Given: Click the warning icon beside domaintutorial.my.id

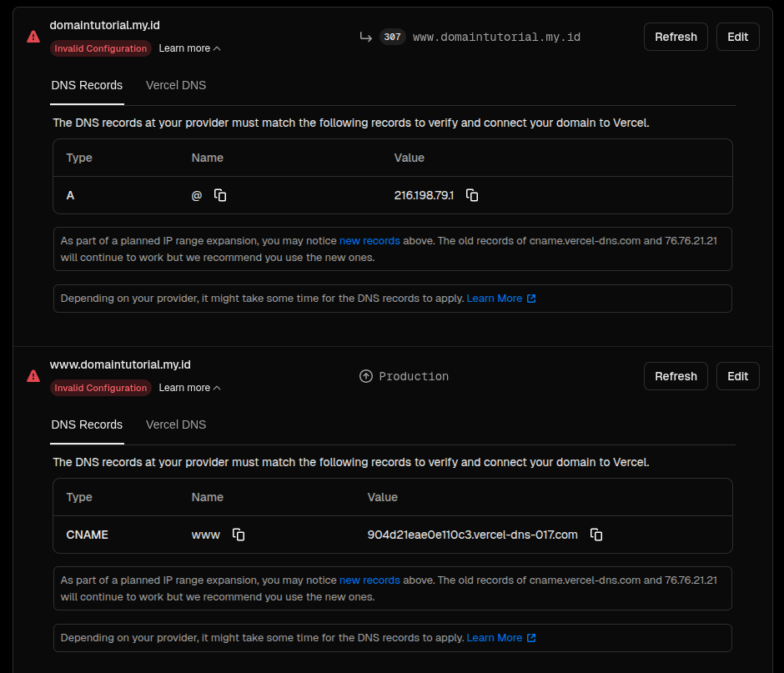Looking at the screenshot, I should point(33,37).
